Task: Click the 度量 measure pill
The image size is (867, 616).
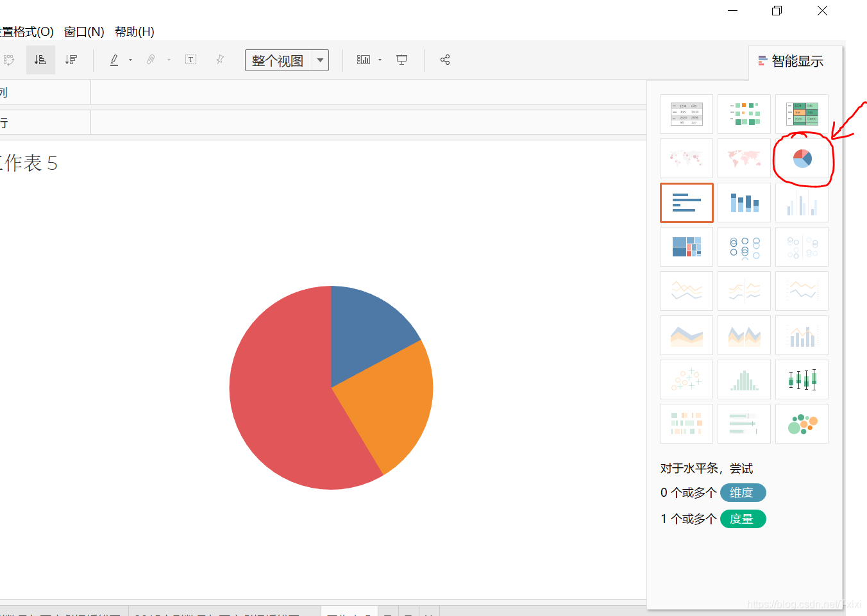Action: point(743,519)
